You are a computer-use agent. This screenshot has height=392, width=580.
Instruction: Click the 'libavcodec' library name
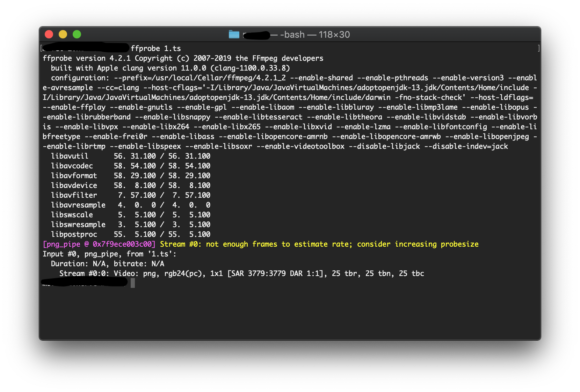(72, 166)
